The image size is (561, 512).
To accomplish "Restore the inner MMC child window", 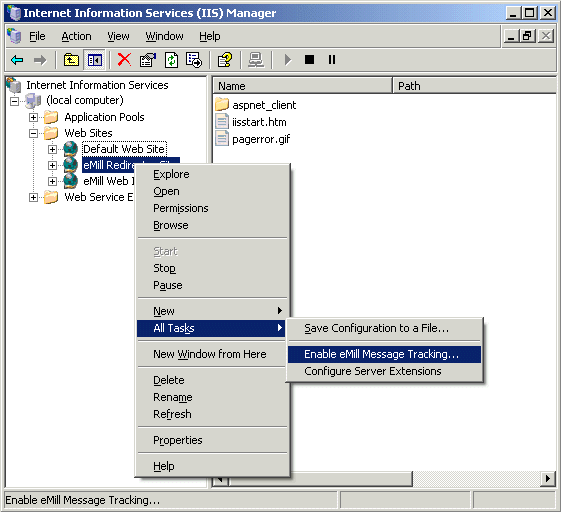I will point(527,36).
